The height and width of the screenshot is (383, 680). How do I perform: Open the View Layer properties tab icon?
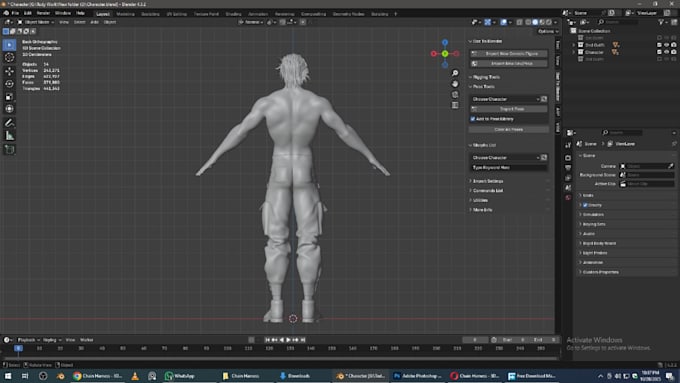pyautogui.click(x=568, y=178)
